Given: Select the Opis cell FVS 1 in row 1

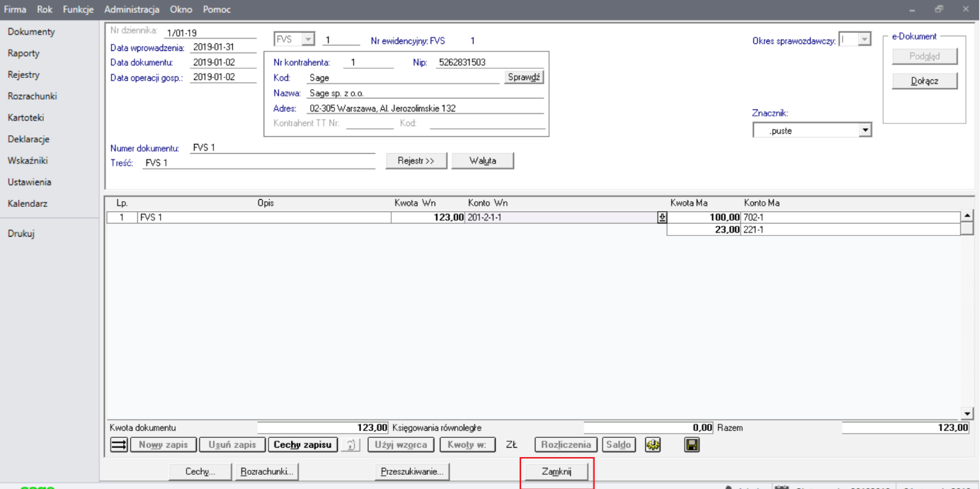Looking at the screenshot, I should click(264, 218).
